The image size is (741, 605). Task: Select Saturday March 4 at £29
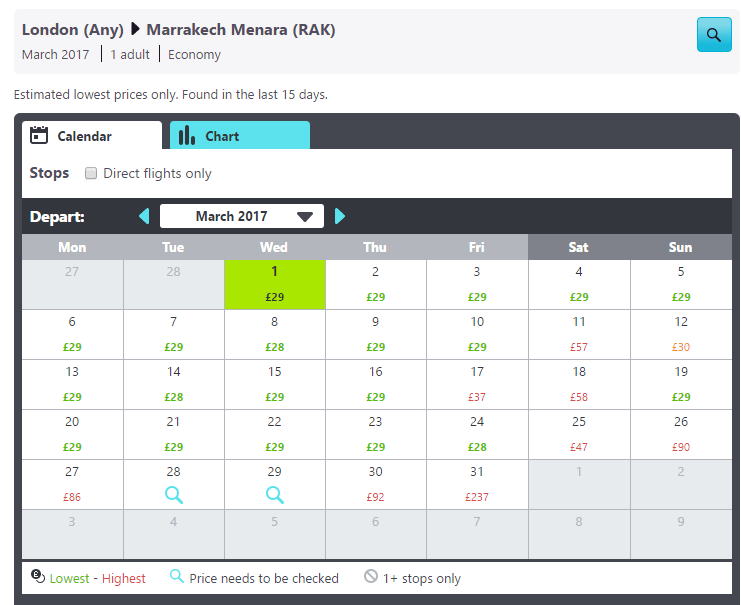(x=579, y=285)
